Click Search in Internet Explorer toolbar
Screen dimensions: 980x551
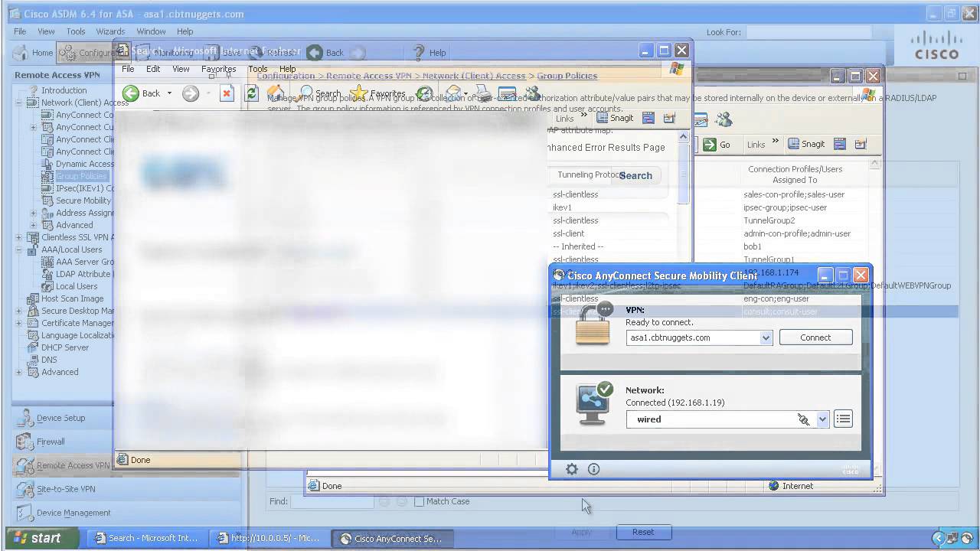pos(320,93)
